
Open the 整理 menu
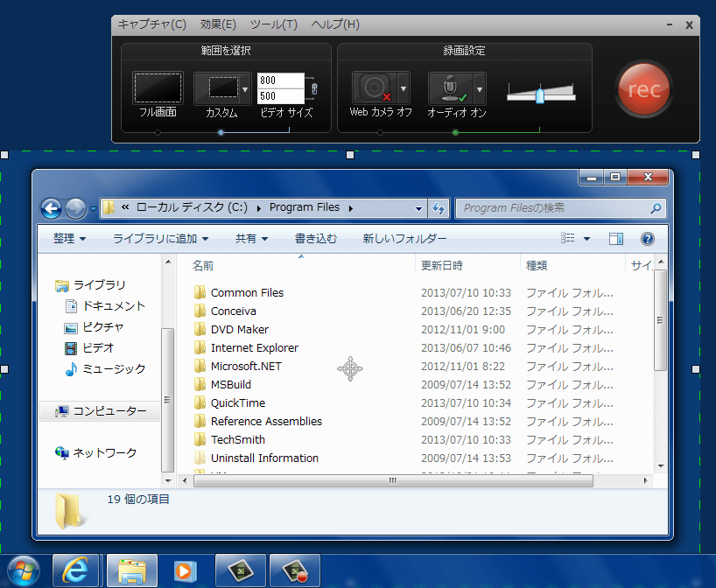pos(69,238)
